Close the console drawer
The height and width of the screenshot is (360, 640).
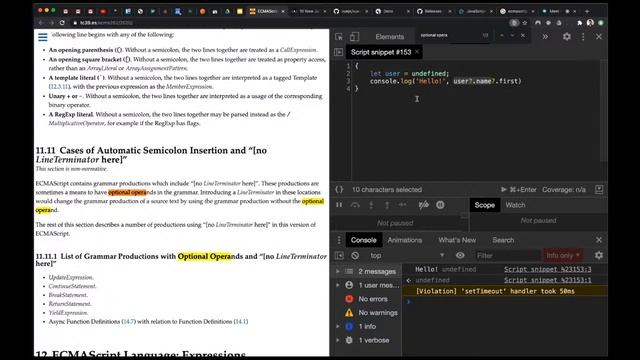(598, 240)
